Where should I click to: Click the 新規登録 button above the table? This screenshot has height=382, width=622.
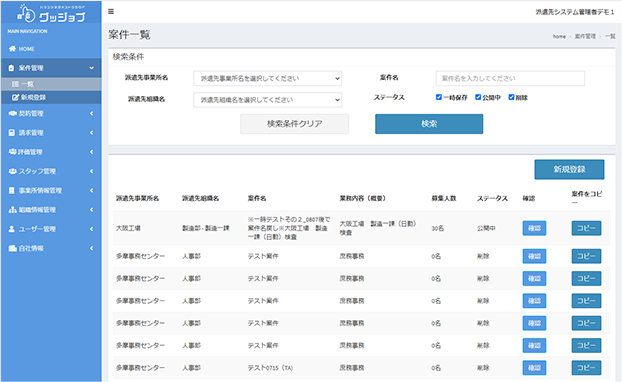click(x=569, y=169)
